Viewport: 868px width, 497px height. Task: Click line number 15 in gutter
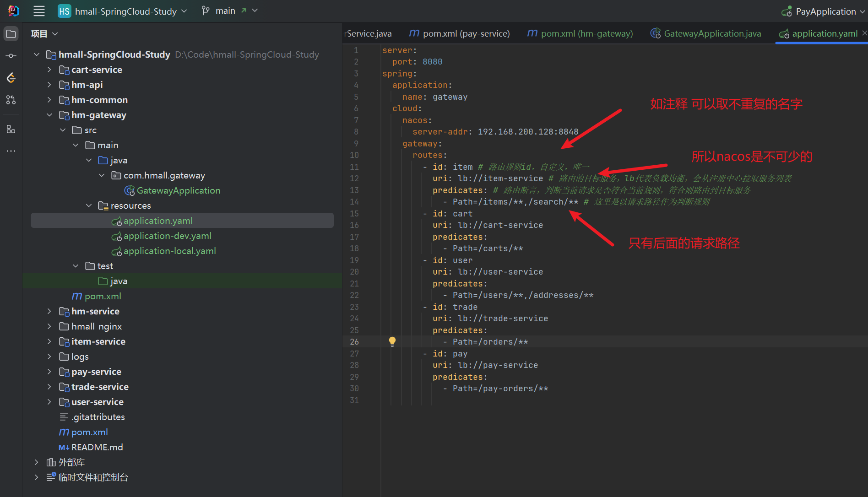(354, 214)
